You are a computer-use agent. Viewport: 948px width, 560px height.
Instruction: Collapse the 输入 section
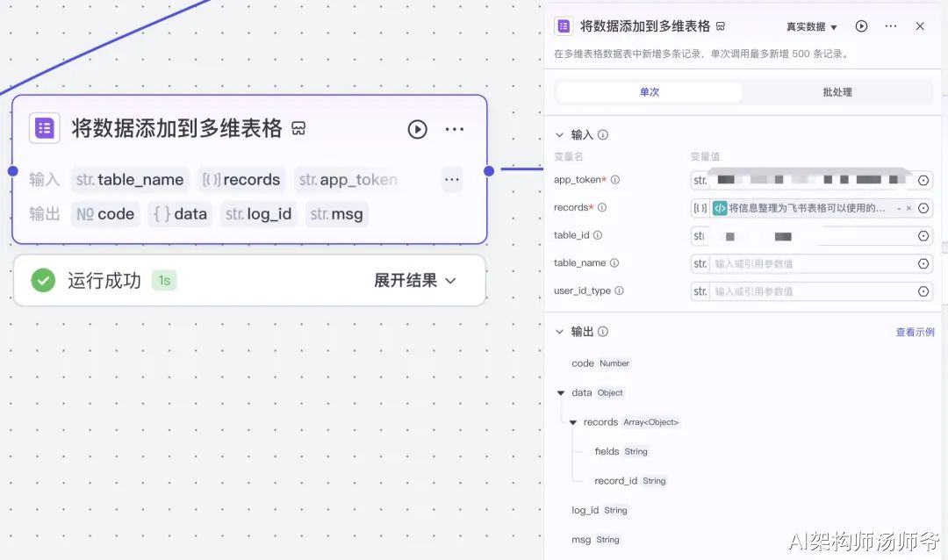pyautogui.click(x=559, y=135)
